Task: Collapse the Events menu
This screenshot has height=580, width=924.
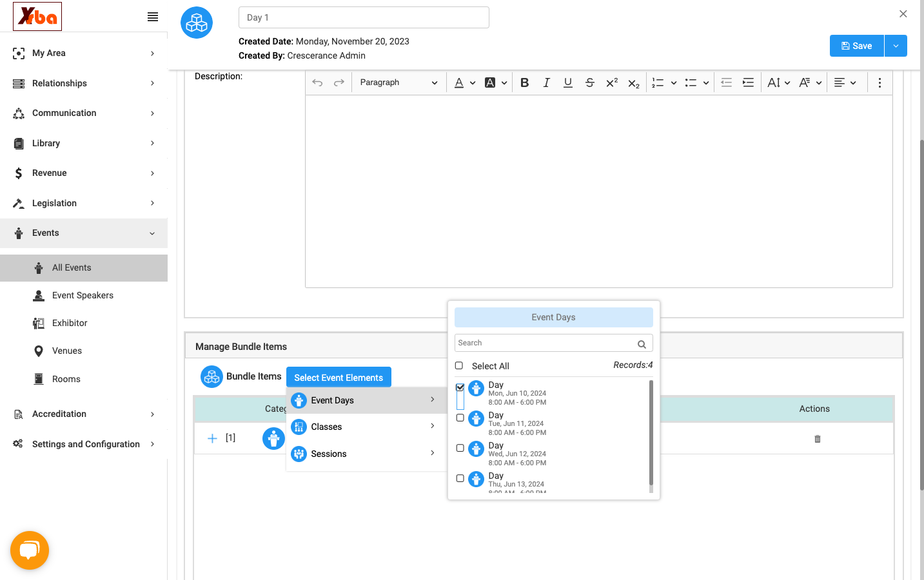Action: (x=84, y=233)
